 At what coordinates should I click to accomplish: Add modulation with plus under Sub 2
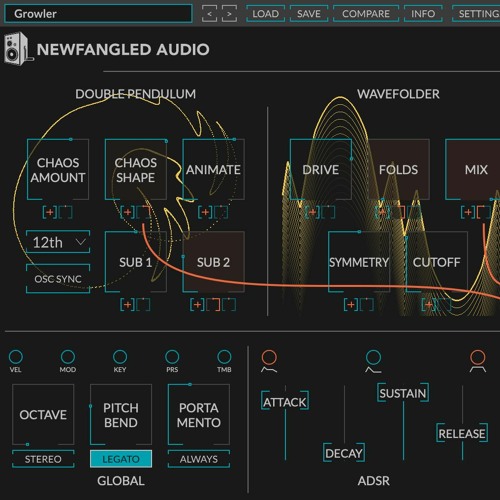[197, 304]
